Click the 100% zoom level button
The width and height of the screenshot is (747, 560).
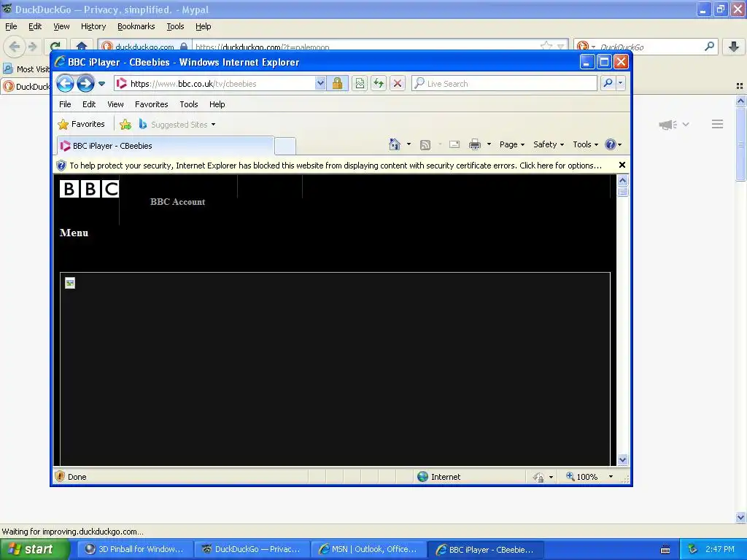click(x=581, y=477)
